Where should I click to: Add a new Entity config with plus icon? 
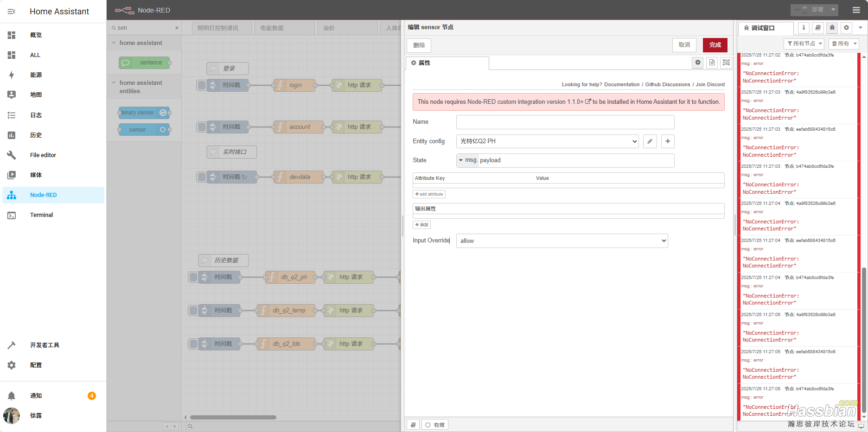[668, 141]
